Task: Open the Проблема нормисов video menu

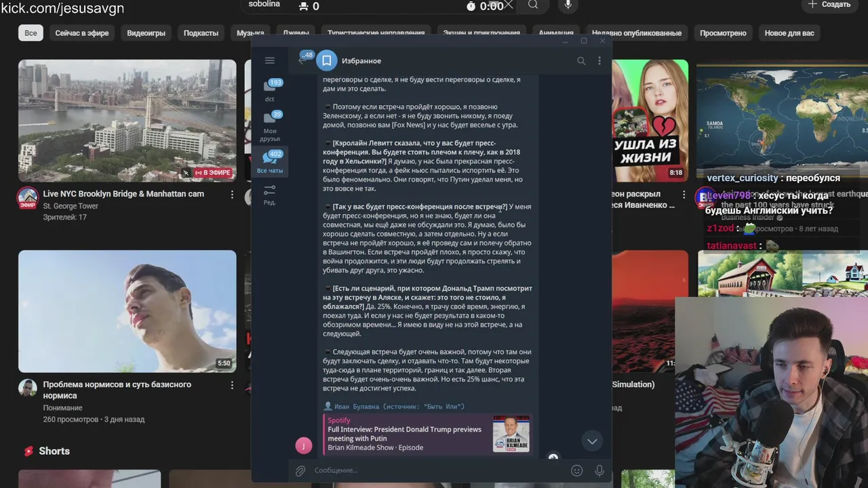Action: point(231,386)
